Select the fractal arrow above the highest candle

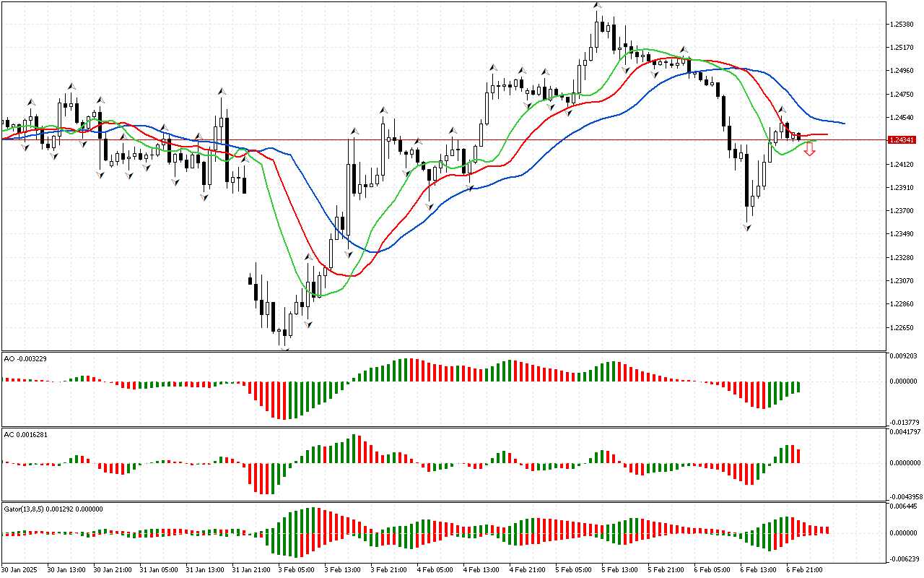click(x=597, y=6)
